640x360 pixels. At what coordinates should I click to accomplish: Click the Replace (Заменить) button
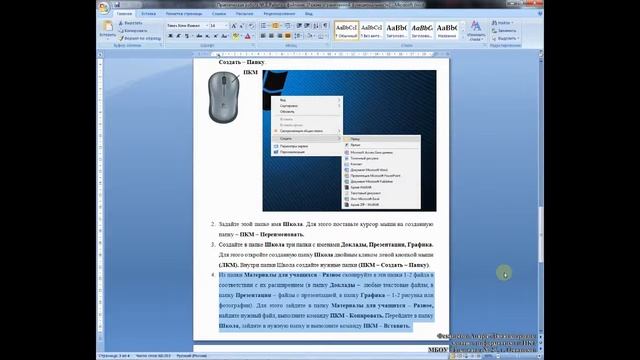(x=504, y=31)
